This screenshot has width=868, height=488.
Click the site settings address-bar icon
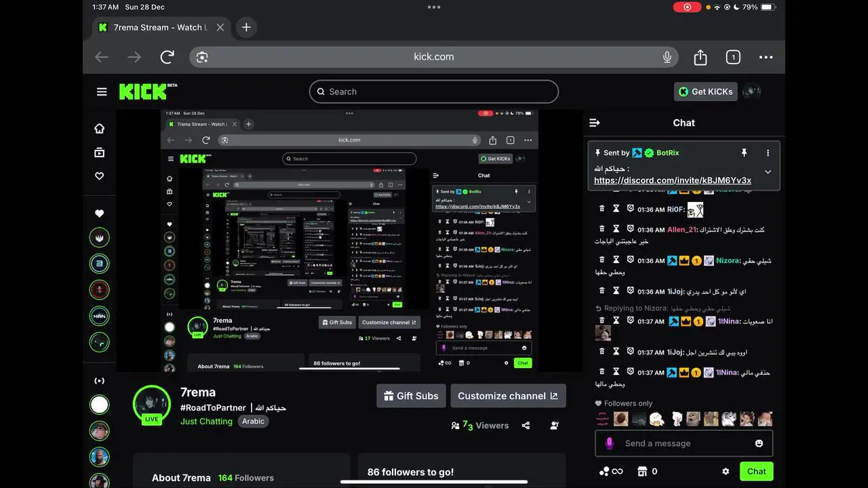201,57
